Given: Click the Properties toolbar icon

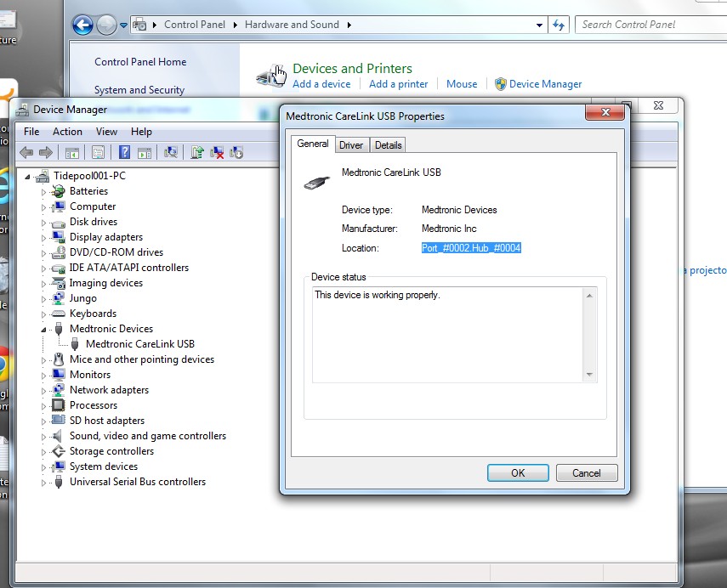Looking at the screenshot, I should click(98, 152).
